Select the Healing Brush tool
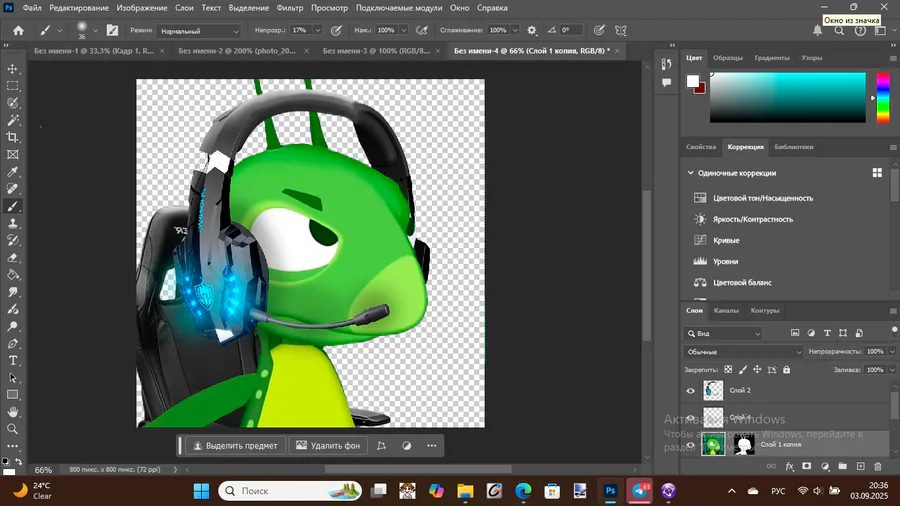Screen dimensions: 900x506 click(13, 189)
